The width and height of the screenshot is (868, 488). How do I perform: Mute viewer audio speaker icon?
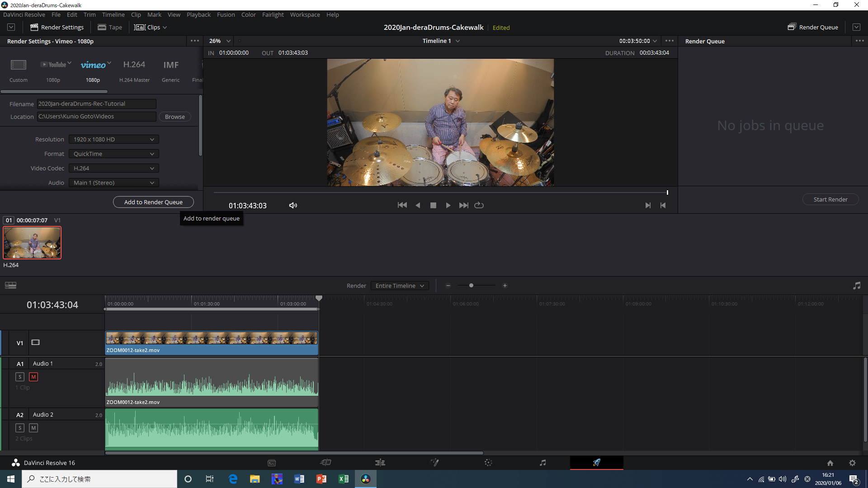pos(293,205)
